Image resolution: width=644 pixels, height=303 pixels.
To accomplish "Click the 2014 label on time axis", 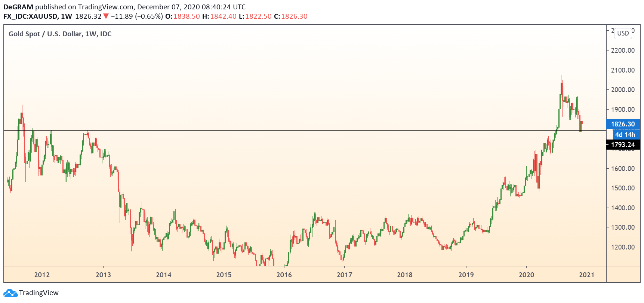I will (164, 275).
